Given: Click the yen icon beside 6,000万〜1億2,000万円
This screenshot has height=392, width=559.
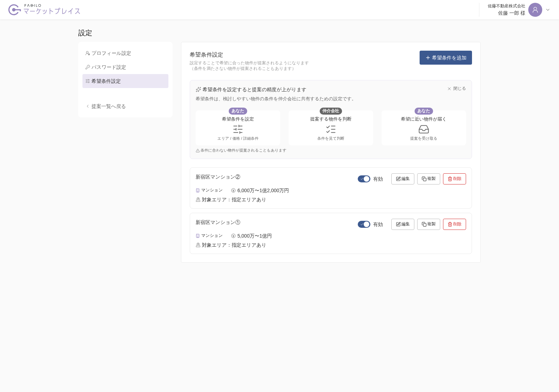Looking at the screenshot, I should pyautogui.click(x=233, y=190).
